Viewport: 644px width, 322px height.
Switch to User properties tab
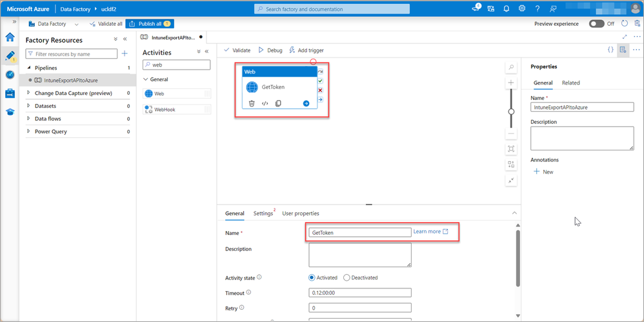(x=301, y=213)
